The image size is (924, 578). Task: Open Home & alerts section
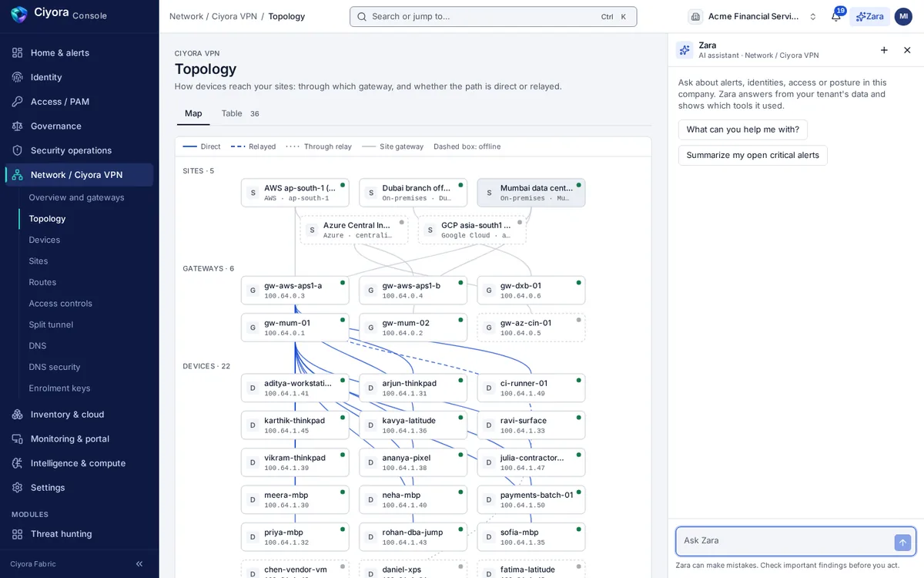pyautogui.click(x=79, y=52)
